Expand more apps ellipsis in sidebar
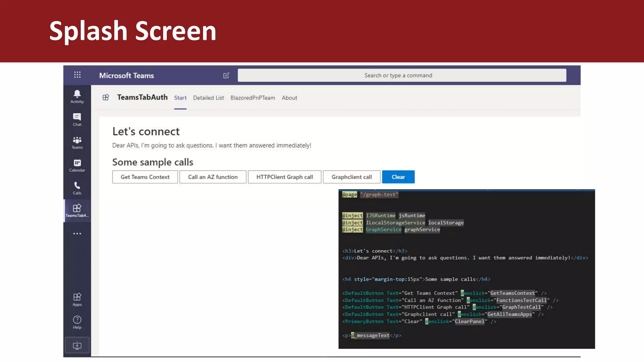The image size is (644, 362). tap(77, 233)
